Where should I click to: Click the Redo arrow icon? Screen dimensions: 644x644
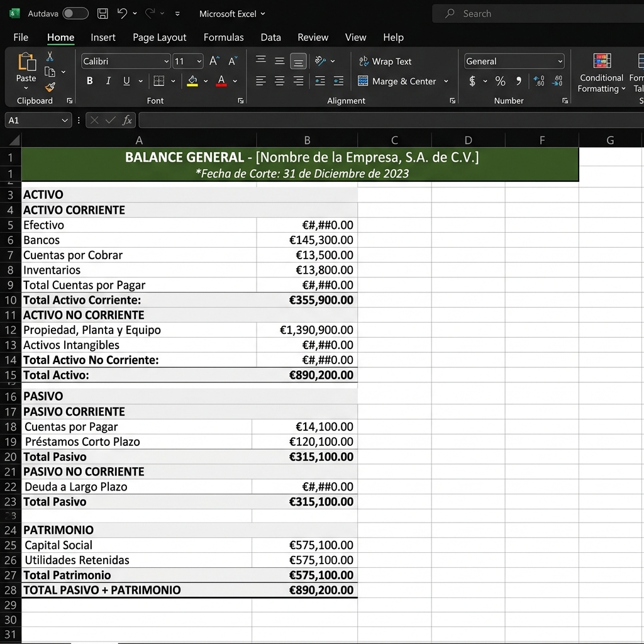click(150, 14)
